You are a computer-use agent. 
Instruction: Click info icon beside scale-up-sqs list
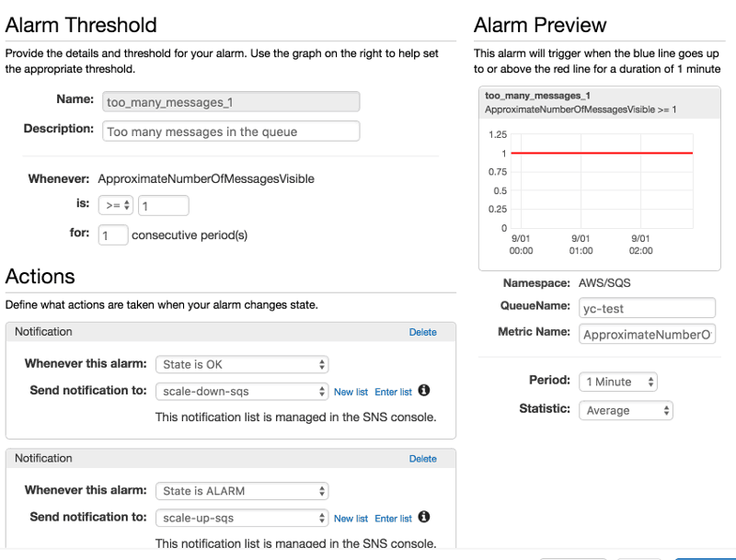click(424, 518)
